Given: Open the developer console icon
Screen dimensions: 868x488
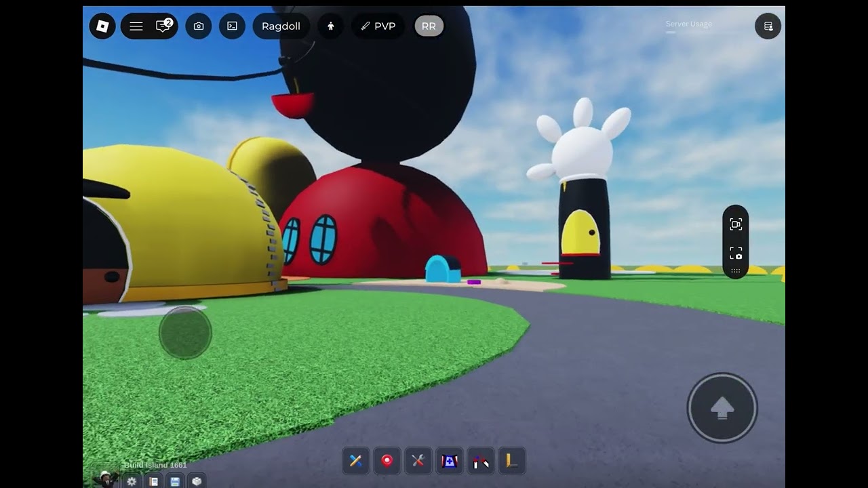Looking at the screenshot, I should (232, 26).
